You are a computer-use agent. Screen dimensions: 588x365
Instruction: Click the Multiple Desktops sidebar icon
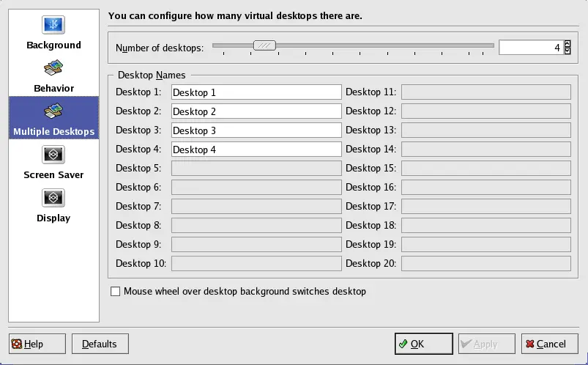pos(53,111)
